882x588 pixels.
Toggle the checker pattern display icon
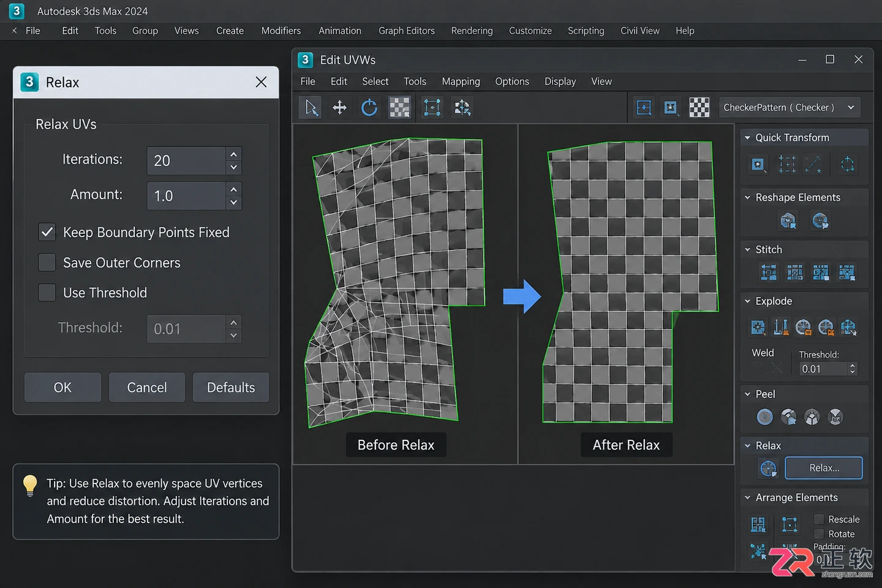pos(699,107)
